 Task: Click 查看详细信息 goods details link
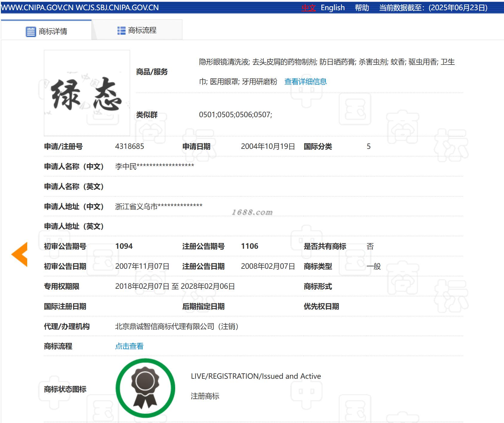pyautogui.click(x=306, y=82)
